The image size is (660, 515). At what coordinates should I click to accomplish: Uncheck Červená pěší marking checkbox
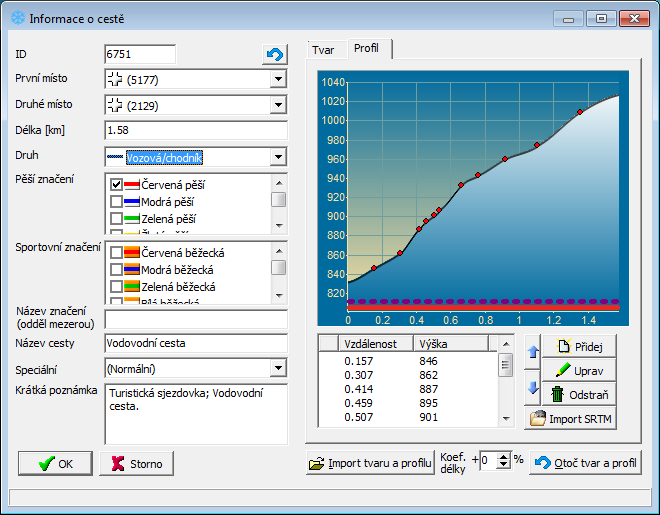tap(117, 185)
